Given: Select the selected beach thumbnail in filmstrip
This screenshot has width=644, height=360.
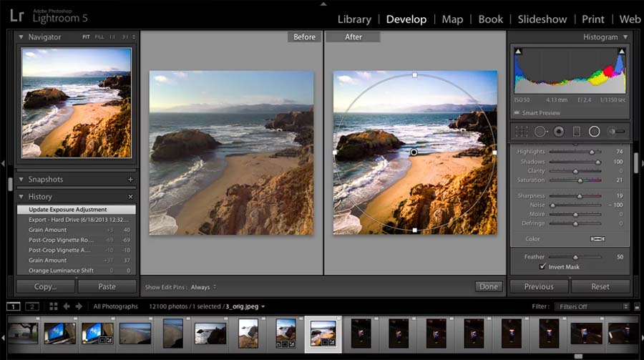Looking at the screenshot, I should (x=323, y=334).
